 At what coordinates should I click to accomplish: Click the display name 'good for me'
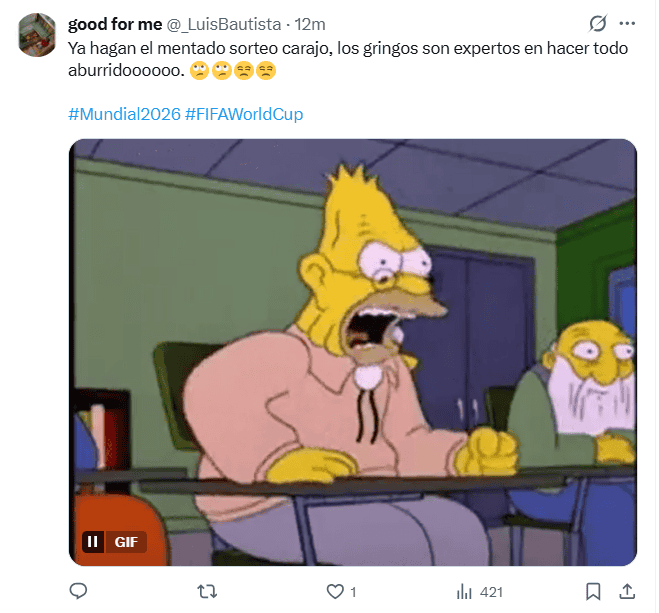coord(115,24)
